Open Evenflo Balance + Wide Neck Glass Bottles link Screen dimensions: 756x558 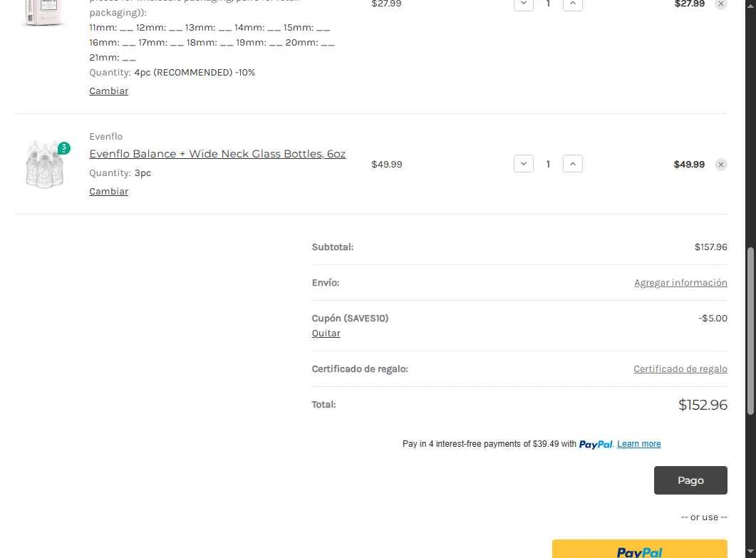217,154
